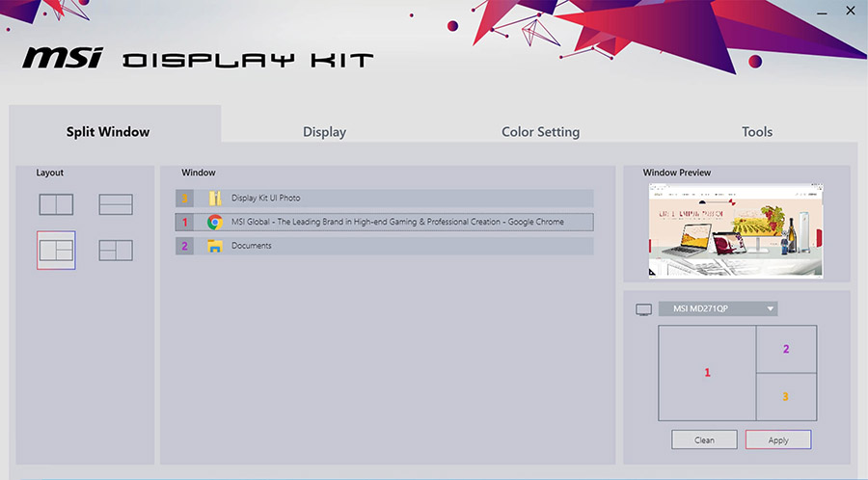This screenshot has height=480, width=868.
Task: Click the Documents folder icon
Action: click(215, 246)
